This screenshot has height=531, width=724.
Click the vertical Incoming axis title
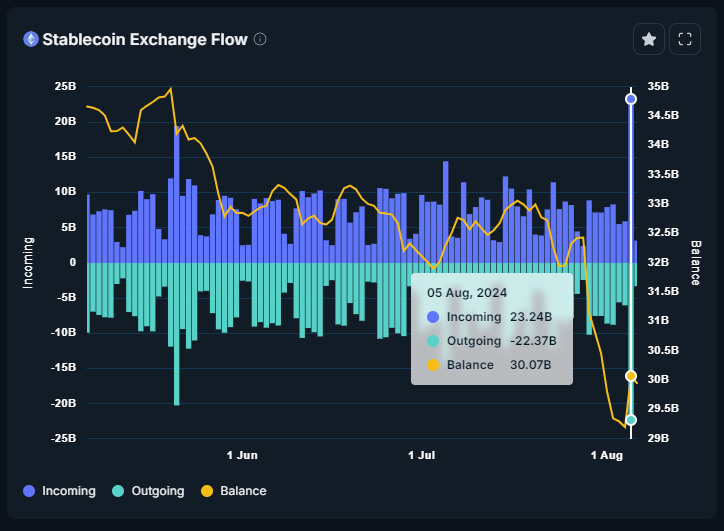28,263
